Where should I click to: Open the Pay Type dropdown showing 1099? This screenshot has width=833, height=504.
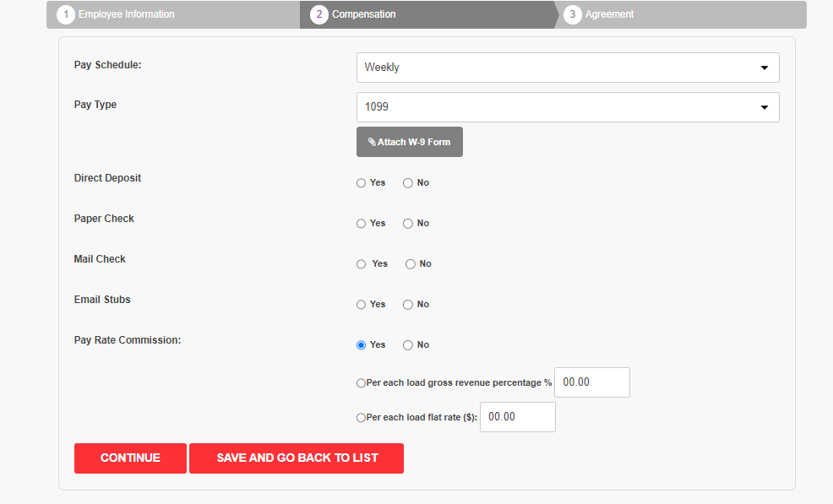click(x=568, y=107)
